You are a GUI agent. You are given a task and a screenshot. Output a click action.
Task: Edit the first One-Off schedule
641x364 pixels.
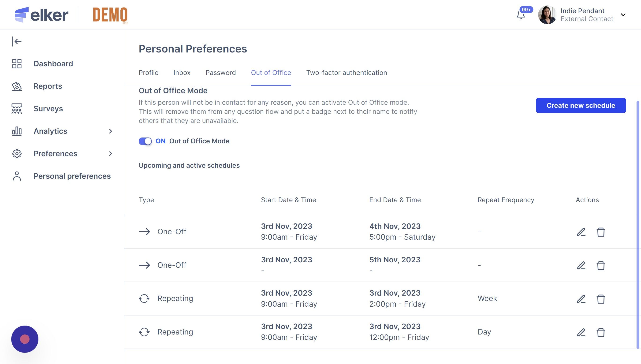click(x=581, y=232)
